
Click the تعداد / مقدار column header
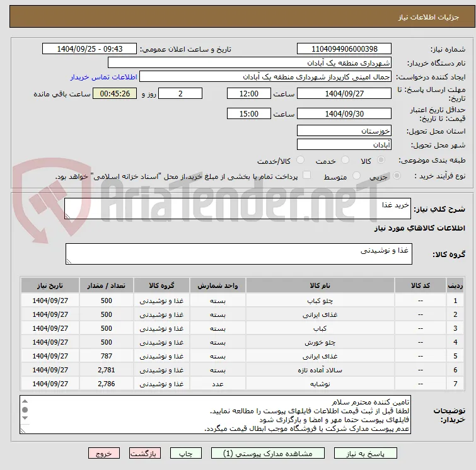107,285
